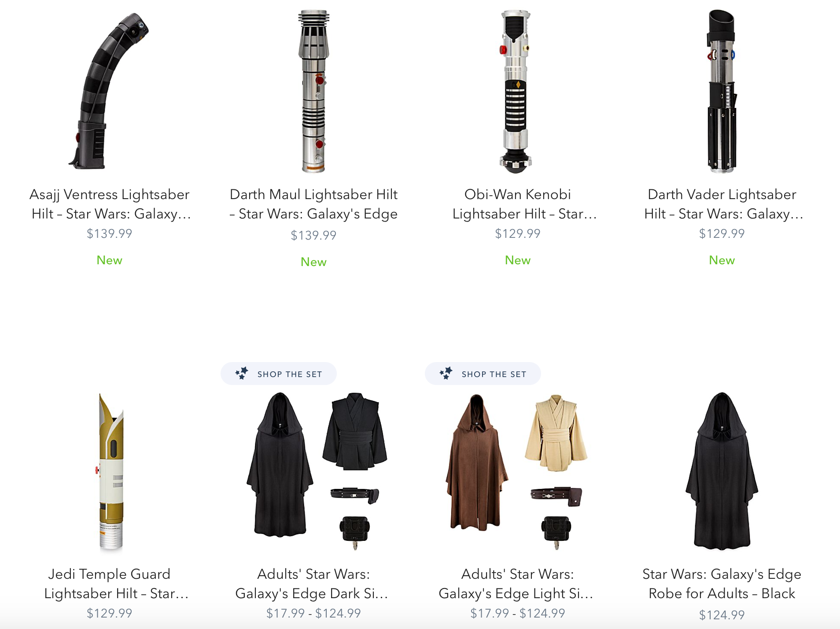Open the Obi-Wan Kenobi lightsaber hilt image
840x629 pixels.
pyautogui.click(x=516, y=91)
